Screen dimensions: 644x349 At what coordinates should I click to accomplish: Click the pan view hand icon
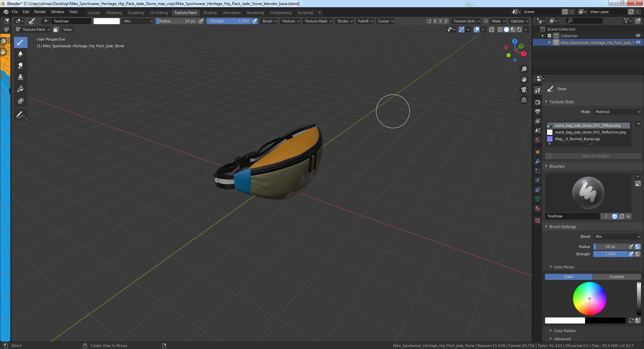pyautogui.click(x=524, y=79)
